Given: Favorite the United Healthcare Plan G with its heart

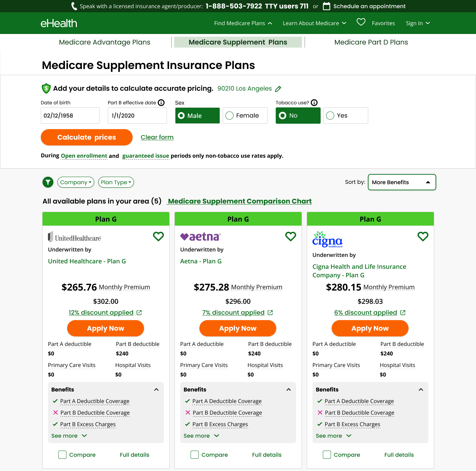Looking at the screenshot, I should 158,236.
